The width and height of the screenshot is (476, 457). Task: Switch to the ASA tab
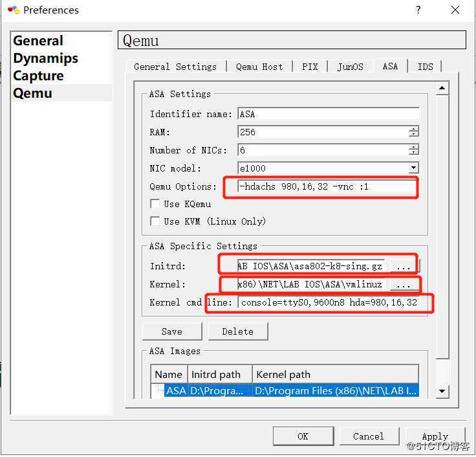coord(390,66)
